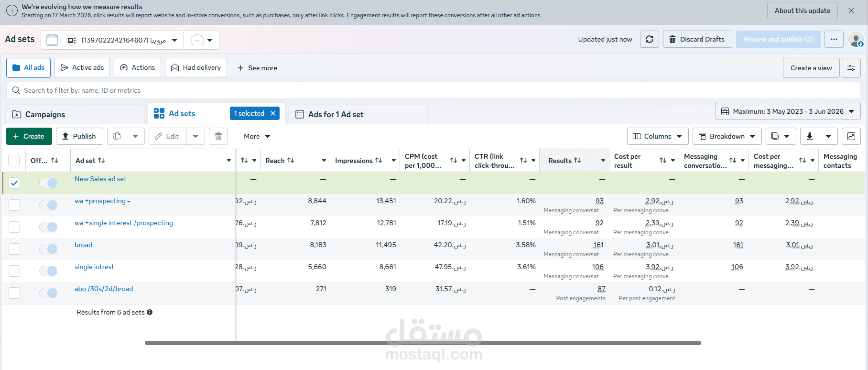868x370 pixels.
Task: Click the search filter input field
Action: [x=433, y=90]
